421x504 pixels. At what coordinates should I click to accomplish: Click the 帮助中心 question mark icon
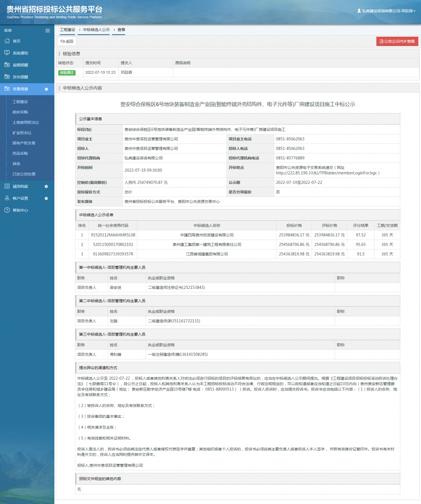pyautogui.click(x=7, y=210)
